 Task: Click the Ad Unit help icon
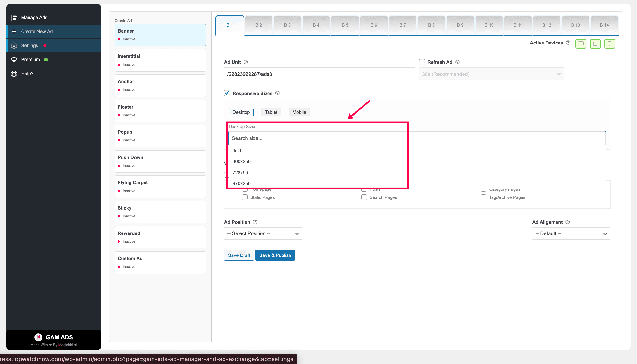246,62
